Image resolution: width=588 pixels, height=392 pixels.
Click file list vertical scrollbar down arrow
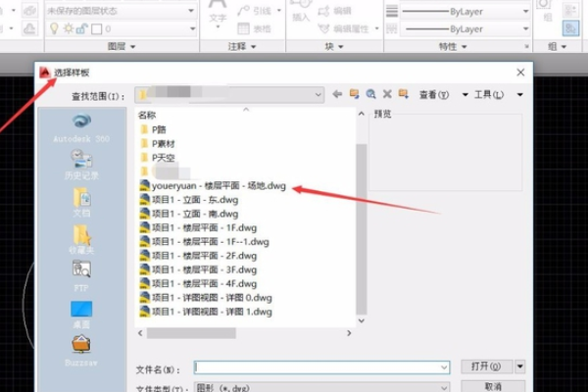click(x=361, y=320)
